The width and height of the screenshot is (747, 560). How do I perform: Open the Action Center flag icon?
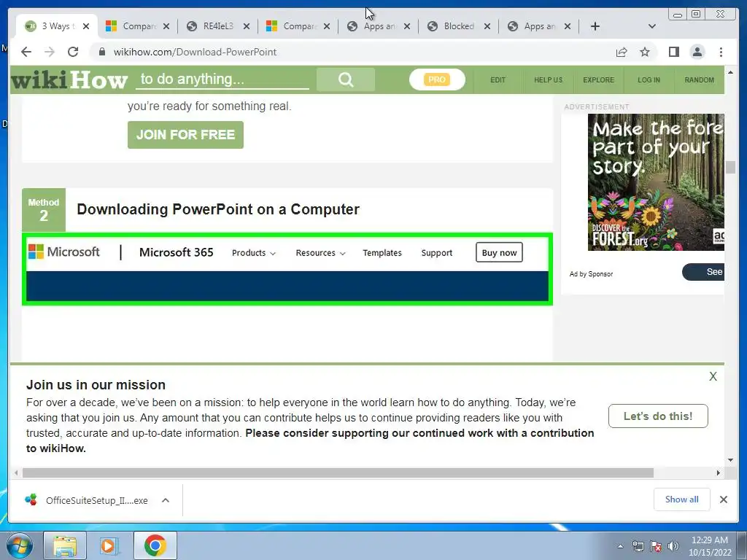click(656, 546)
